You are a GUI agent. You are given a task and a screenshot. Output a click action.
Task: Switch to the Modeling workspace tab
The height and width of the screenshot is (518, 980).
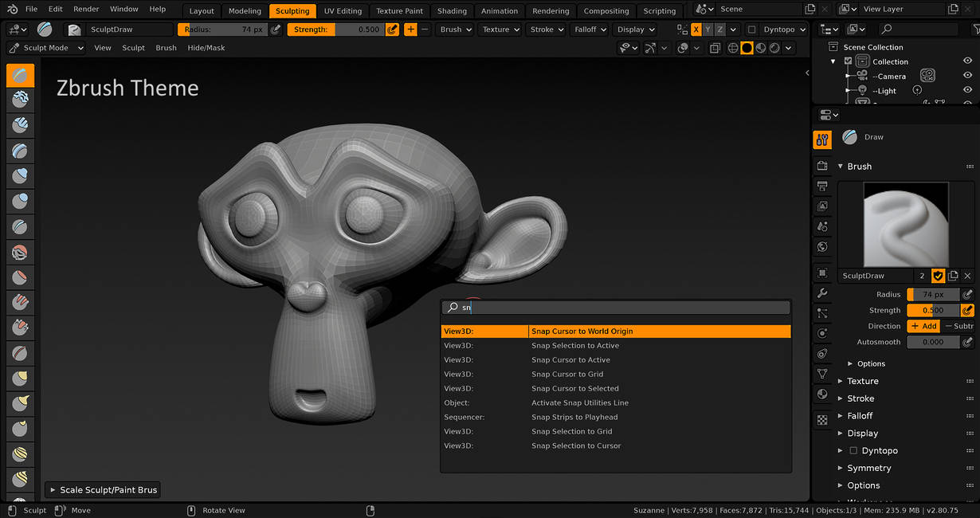pos(245,11)
